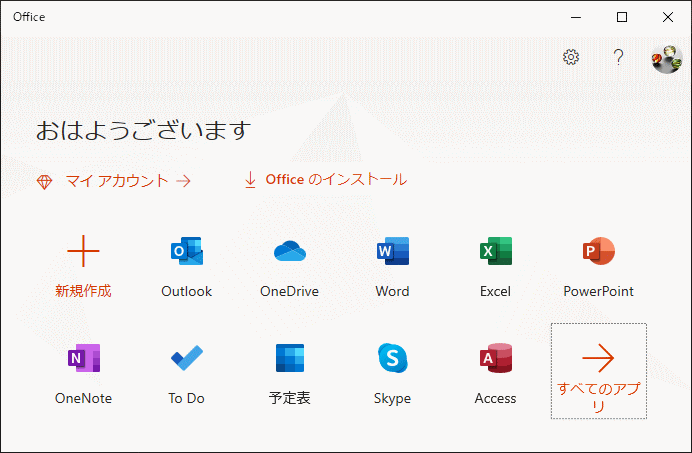Open the Word app icon
Screen dimensions: 692x453
pyautogui.click(x=393, y=251)
